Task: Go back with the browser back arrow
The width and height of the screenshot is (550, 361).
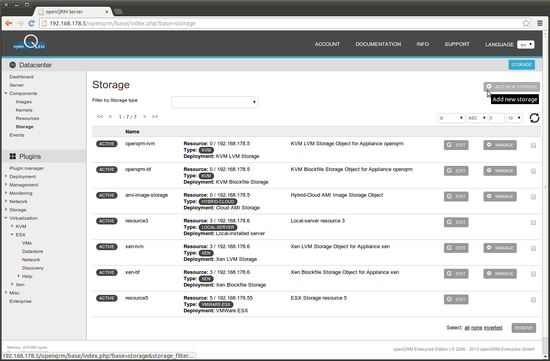Action: click(9, 23)
